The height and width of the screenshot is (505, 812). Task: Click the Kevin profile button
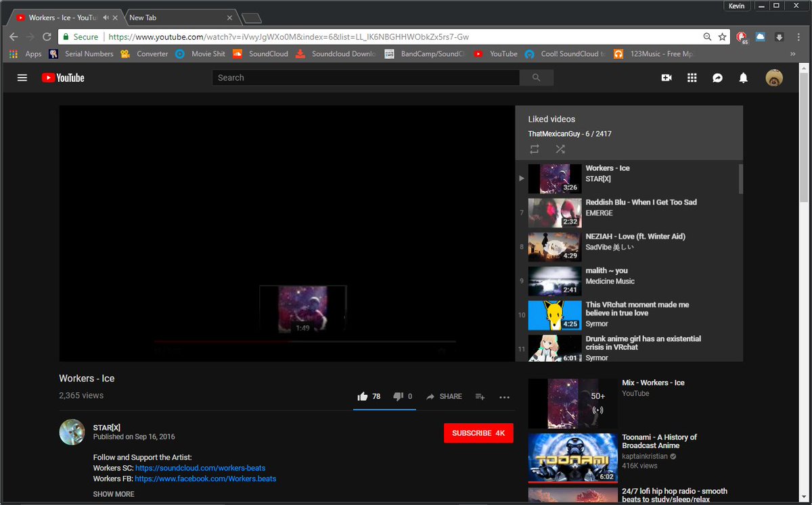[736, 6]
